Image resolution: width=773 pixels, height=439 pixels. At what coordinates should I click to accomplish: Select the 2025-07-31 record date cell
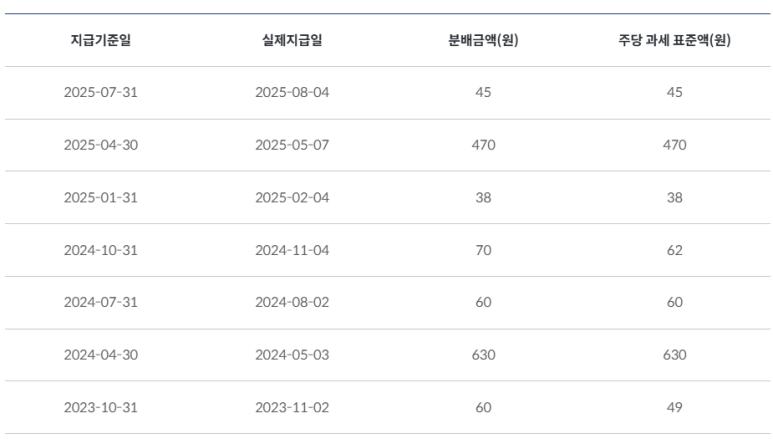click(101, 92)
